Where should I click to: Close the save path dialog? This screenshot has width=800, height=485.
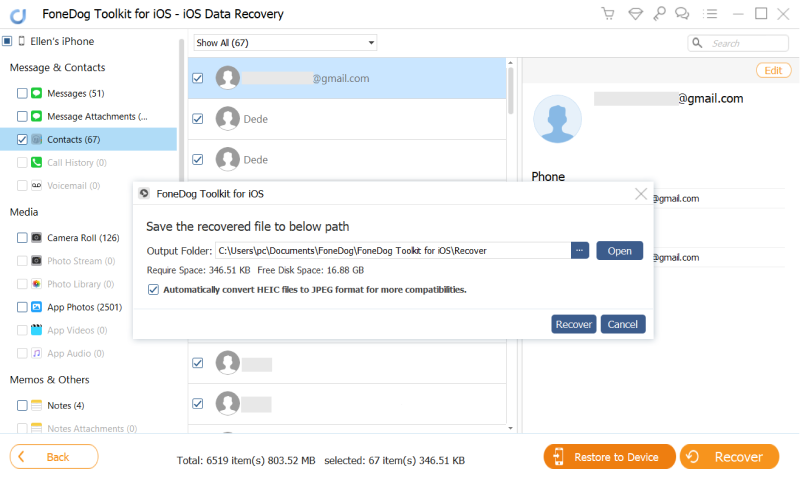(x=641, y=194)
